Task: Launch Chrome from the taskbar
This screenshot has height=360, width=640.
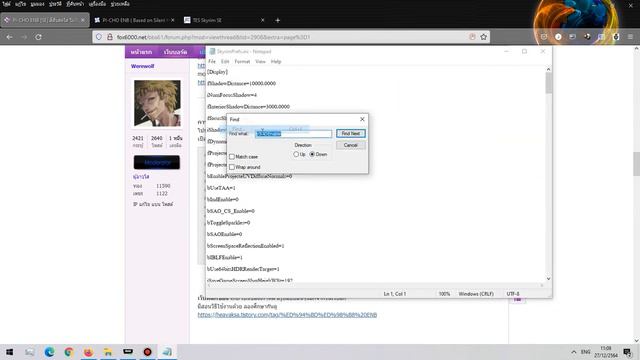Action: pos(69,352)
